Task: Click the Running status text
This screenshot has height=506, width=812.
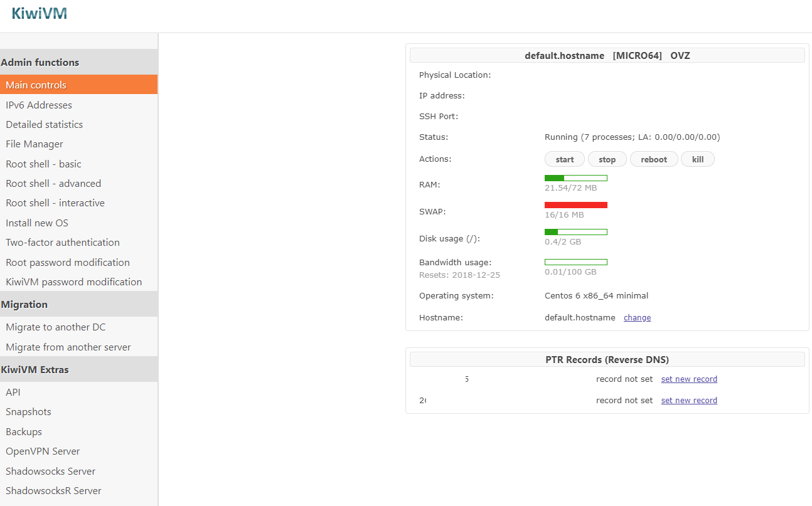Action: pos(632,137)
